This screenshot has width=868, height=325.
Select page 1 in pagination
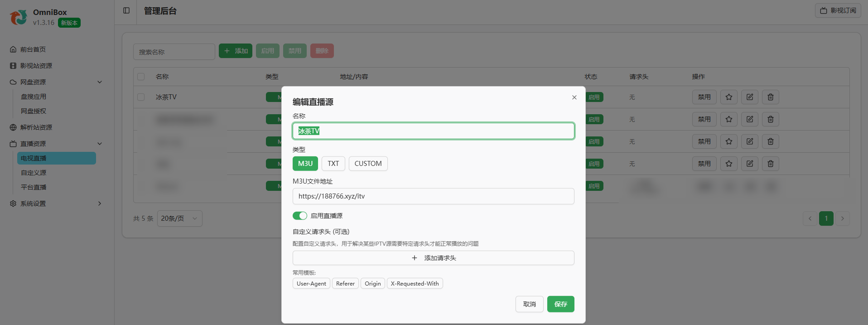(826, 218)
